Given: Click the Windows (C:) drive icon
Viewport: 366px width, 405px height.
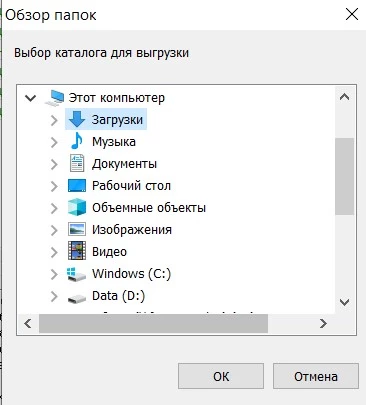Looking at the screenshot, I should click(76, 274).
